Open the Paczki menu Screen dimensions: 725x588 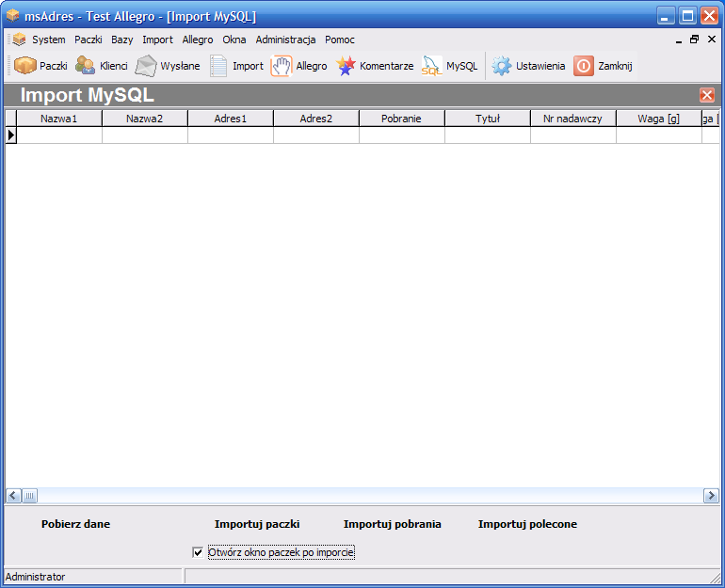pos(88,40)
